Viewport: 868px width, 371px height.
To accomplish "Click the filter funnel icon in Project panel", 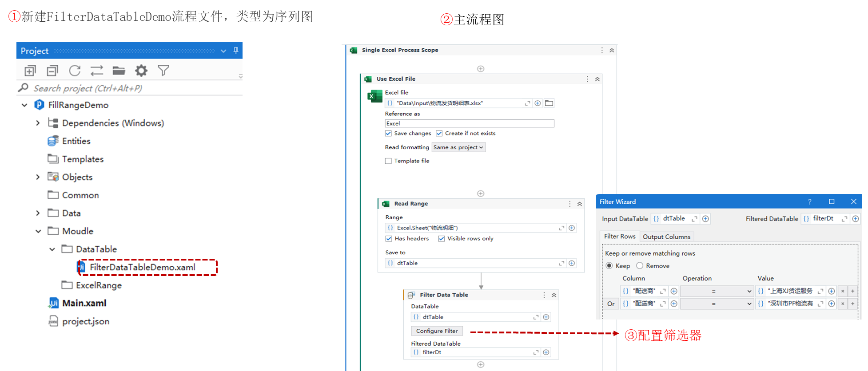I will pyautogui.click(x=163, y=71).
